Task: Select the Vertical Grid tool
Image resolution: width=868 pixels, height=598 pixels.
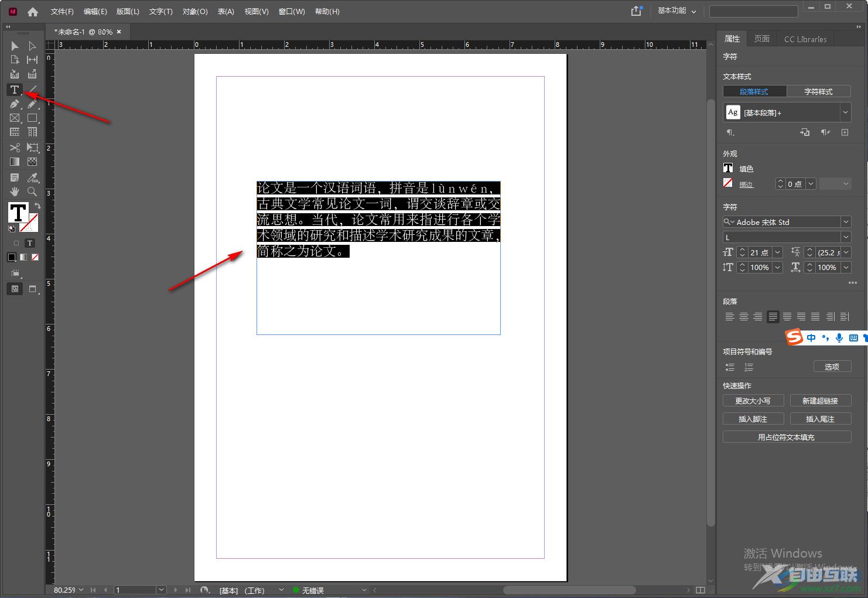Action: click(32, 132)
